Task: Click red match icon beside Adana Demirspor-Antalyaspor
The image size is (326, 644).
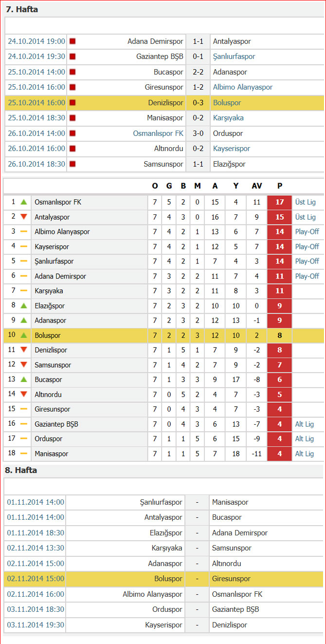Action: click(72, 41)
